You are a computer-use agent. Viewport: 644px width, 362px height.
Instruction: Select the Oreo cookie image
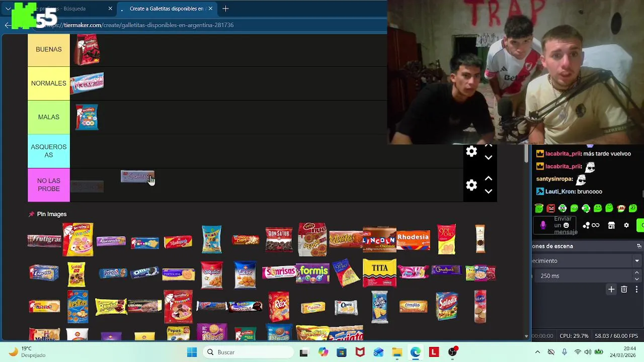point(144,273)
